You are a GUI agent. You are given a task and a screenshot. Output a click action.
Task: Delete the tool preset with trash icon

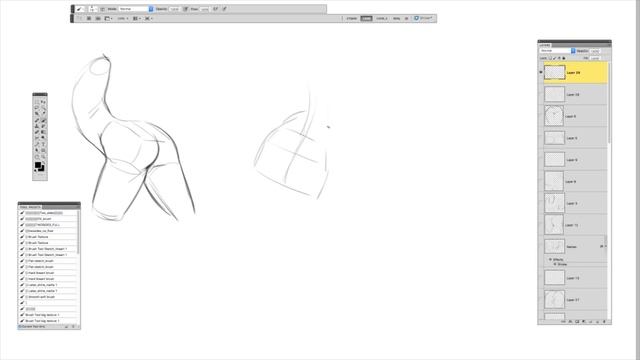pos(73,327)
